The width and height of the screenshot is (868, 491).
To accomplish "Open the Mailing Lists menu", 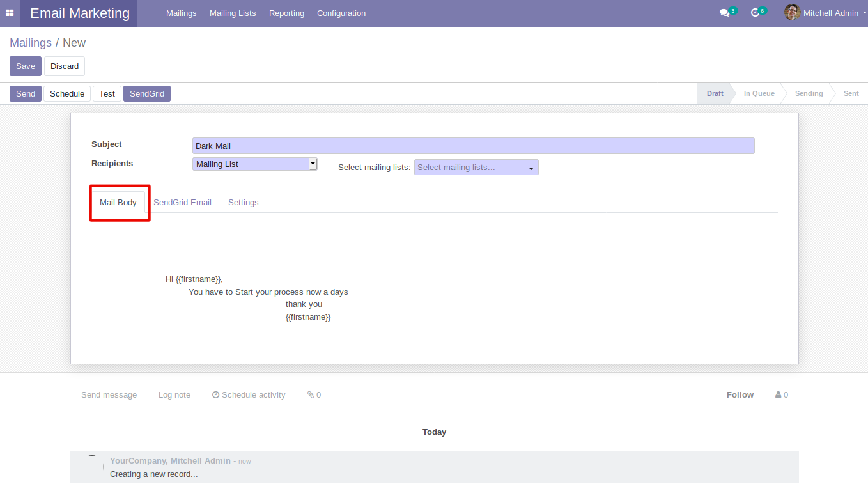I will pyautogui.click(x=233, y=13).
